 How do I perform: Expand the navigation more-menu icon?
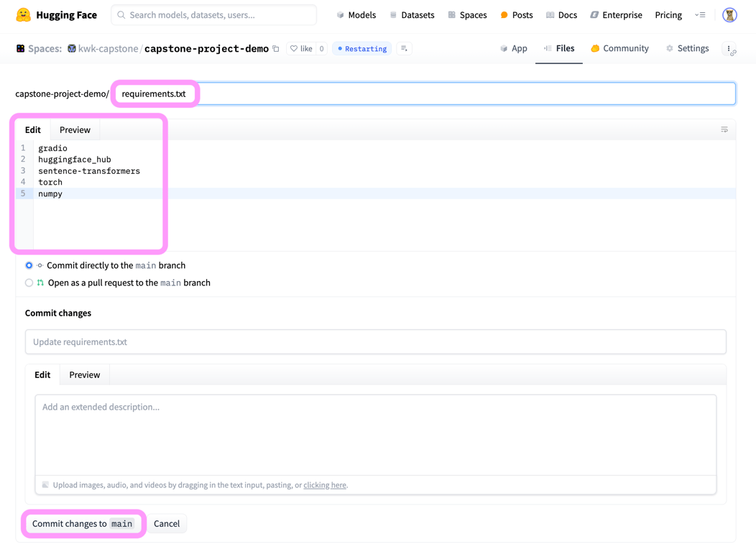[x=700, y=15]
